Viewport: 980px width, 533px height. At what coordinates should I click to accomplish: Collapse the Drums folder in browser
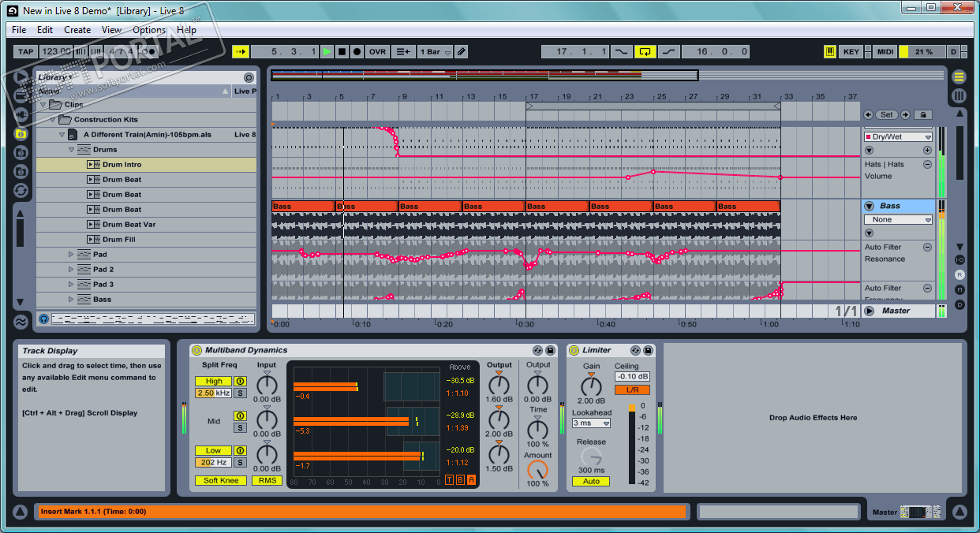point(71,149)
